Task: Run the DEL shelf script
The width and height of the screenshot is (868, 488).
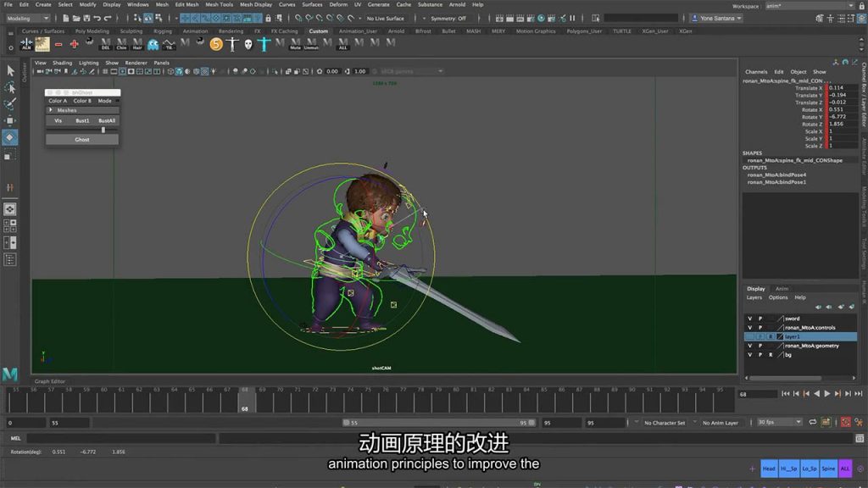Action: (x=105, y=44)
